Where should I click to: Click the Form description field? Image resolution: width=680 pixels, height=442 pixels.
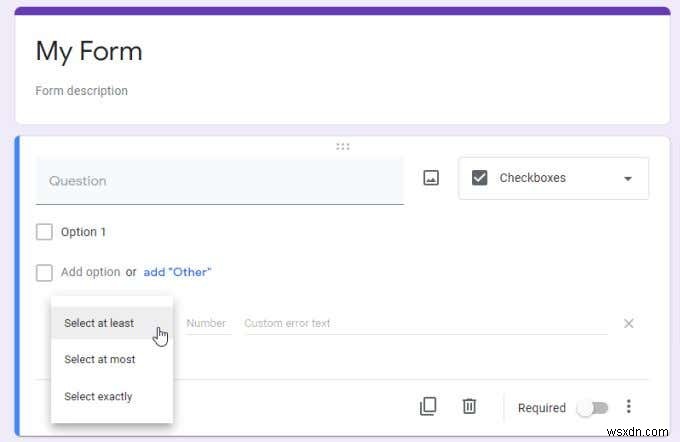[x=82, y=91]
